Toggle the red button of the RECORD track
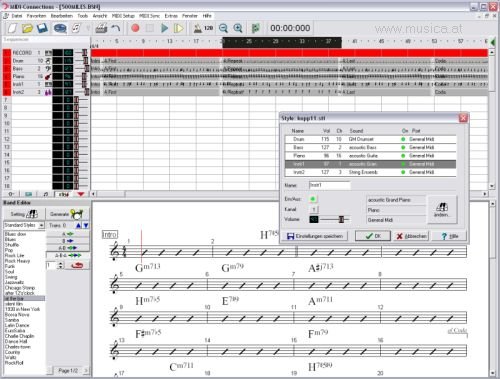500x379 pixels. pos(7,53)
